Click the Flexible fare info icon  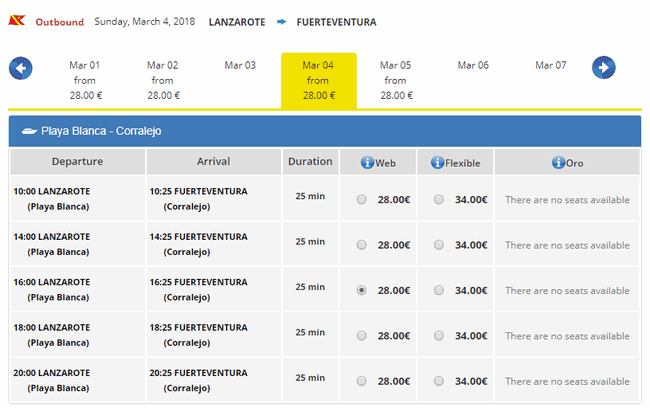pos(437,162)
